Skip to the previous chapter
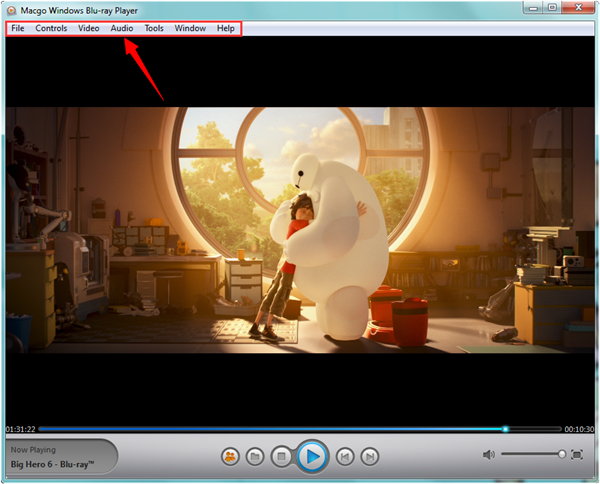 click(x=345, y=456)
